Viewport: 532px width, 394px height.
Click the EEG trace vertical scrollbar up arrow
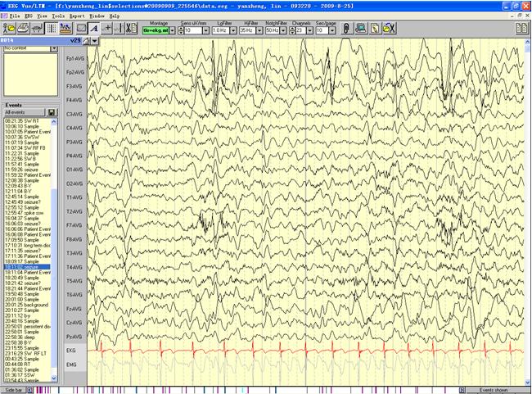[528, 42]
